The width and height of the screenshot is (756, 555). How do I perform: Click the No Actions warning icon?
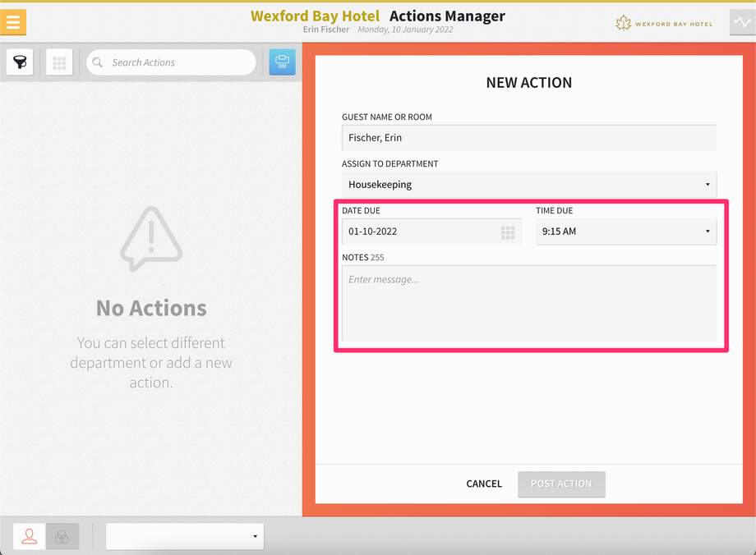151,239
